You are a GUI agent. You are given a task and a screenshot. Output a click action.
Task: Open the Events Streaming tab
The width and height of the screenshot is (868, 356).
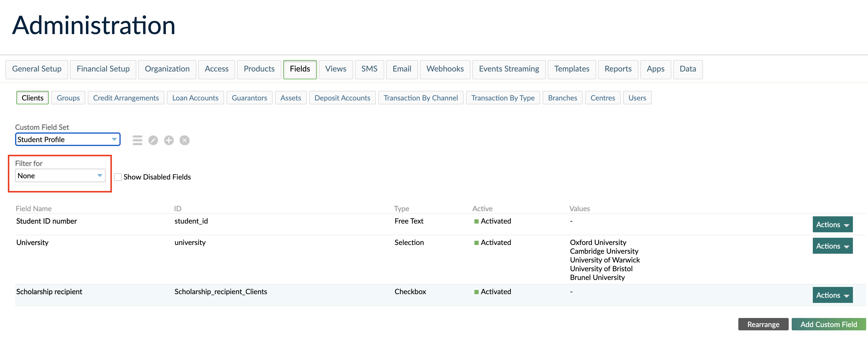(x=509, y=69)
